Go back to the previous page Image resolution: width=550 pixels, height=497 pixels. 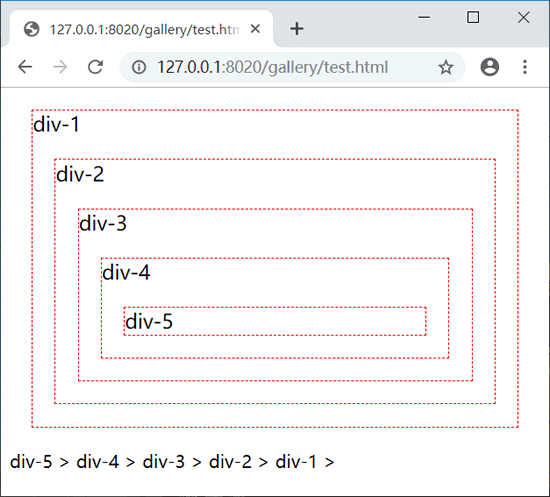tap(25, 67)
